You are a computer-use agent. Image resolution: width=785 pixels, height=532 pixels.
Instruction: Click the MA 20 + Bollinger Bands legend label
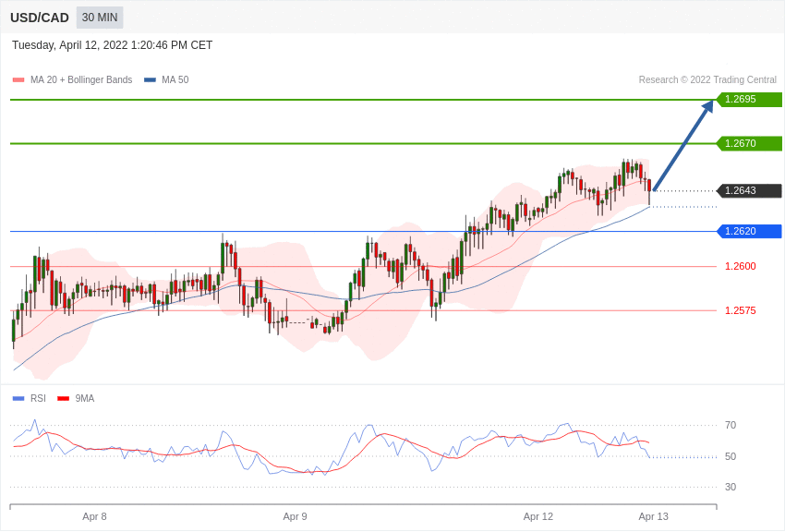click(x=81, y=79)
